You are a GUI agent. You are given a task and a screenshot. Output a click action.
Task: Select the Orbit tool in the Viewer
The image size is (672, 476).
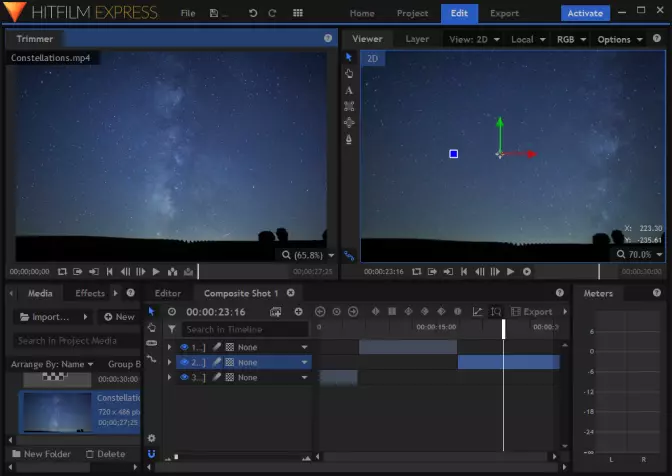(349, 123)
